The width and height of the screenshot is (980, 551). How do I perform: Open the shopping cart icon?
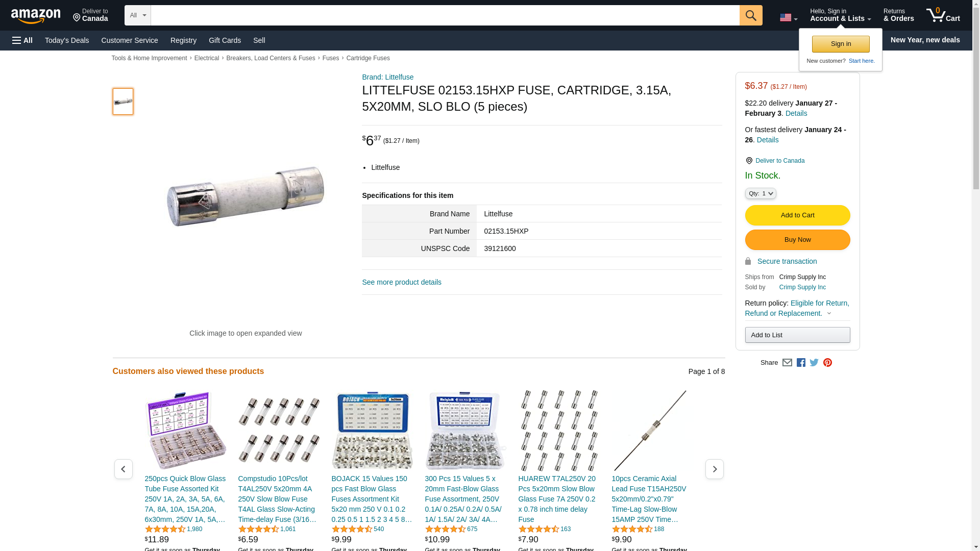(943, 15)
